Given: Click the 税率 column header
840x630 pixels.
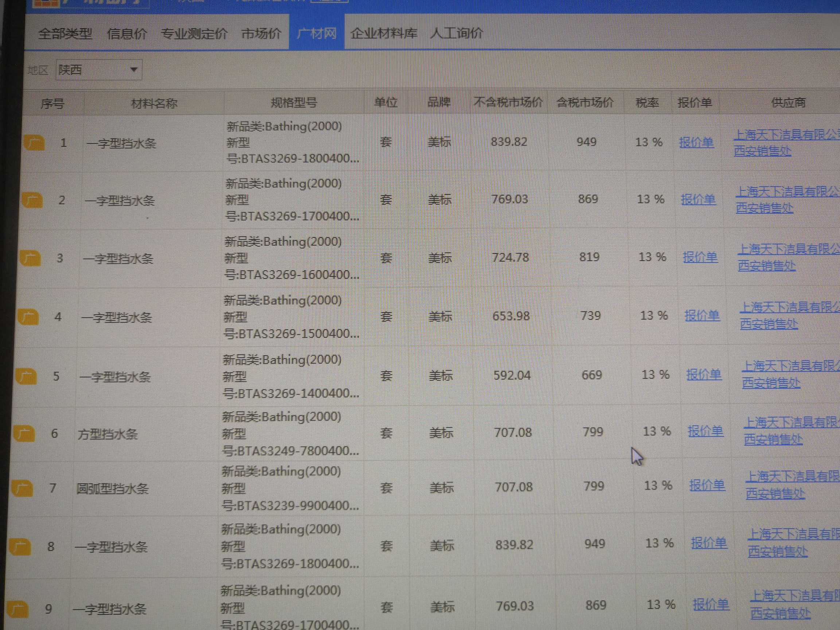Looking at the screenshot, I should (647, 102).
